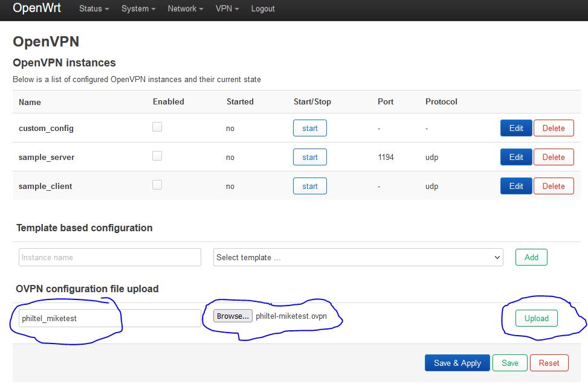Enable the custom_config instance checkbox
This screenshot has width=588, height=390.
click(157, 127)
